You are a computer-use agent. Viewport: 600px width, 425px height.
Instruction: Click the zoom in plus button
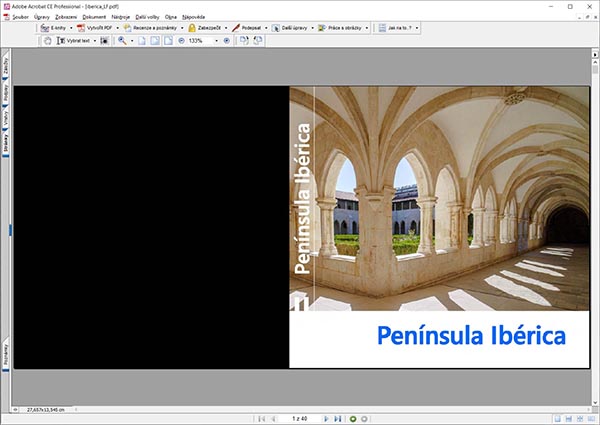click(x=226, y=41)
